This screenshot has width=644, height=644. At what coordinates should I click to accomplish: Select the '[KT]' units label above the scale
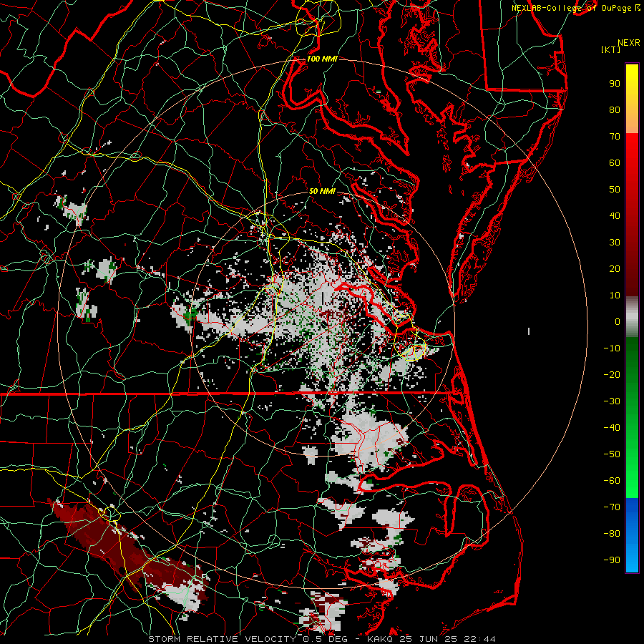[x=611, y=49]
